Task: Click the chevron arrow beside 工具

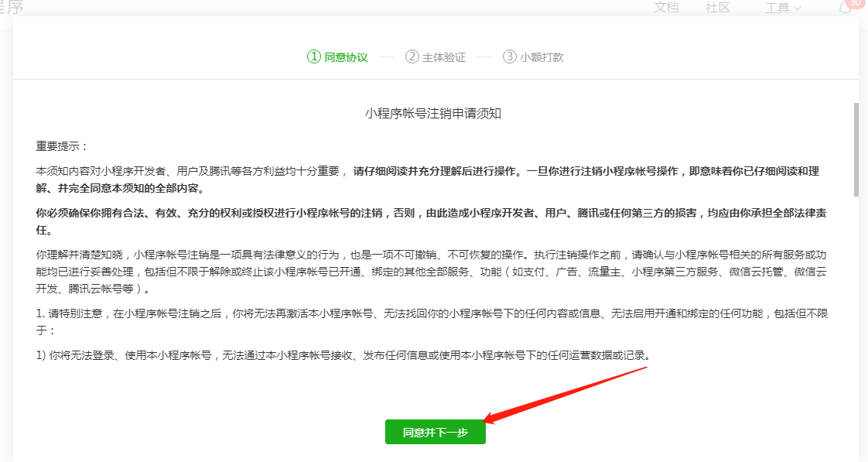Action: (x=798, y=9)
